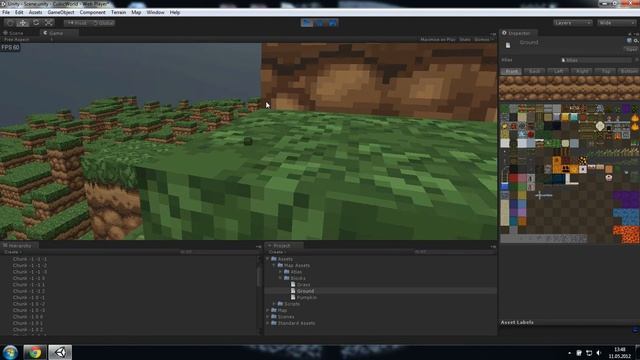This screenshot has height=360, width=640.
Task: Collapse the Map Assets folder arrow
Action: 274,265
